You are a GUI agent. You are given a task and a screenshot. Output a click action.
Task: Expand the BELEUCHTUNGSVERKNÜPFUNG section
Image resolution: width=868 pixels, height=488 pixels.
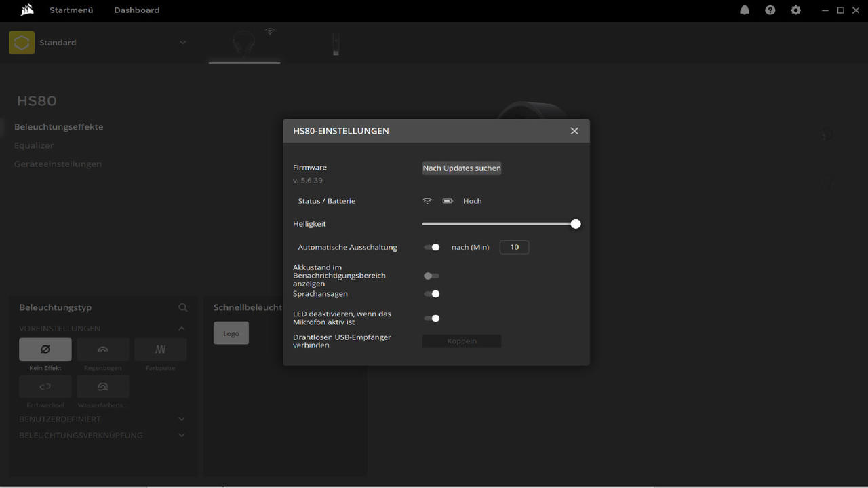coord(182,435)
